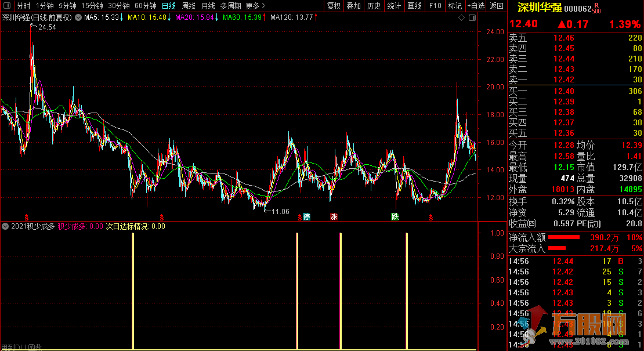
Task: Switch to 5分钟 period
Action: point(67,6)
